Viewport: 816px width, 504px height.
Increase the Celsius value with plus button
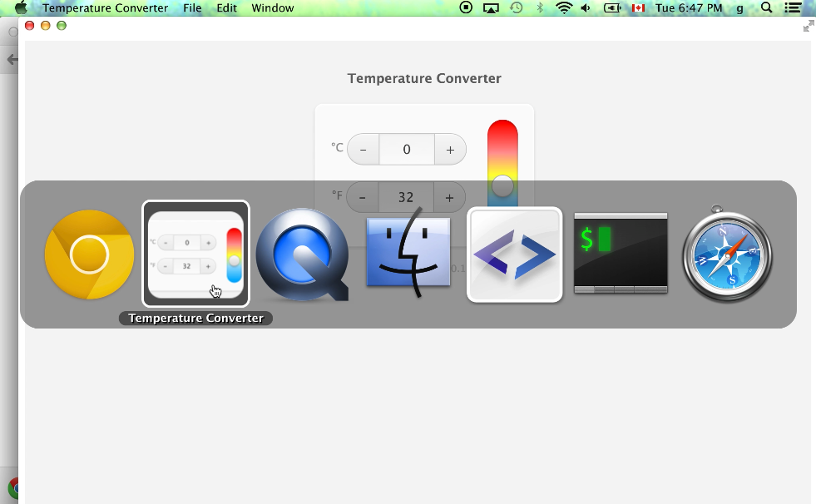[x=450, y=150]
